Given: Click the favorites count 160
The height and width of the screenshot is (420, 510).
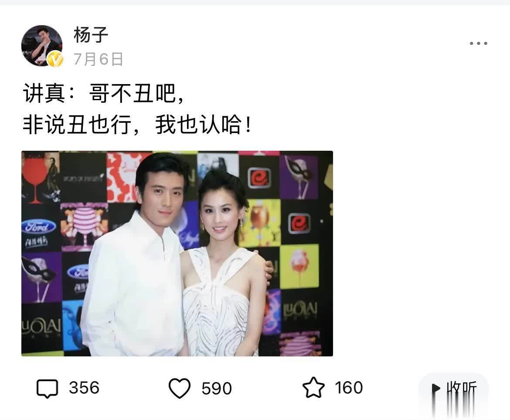Looking at the screenshot, I should (349, 388).
